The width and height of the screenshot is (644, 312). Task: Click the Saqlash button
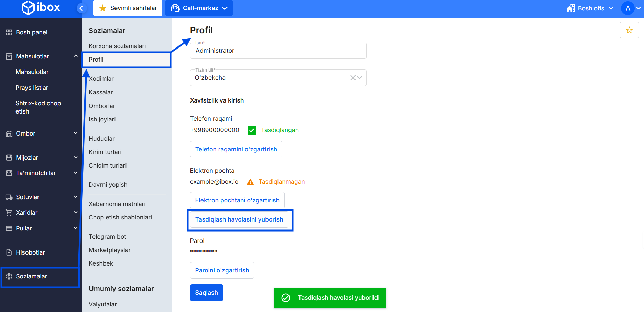click(x=206, y=293)
